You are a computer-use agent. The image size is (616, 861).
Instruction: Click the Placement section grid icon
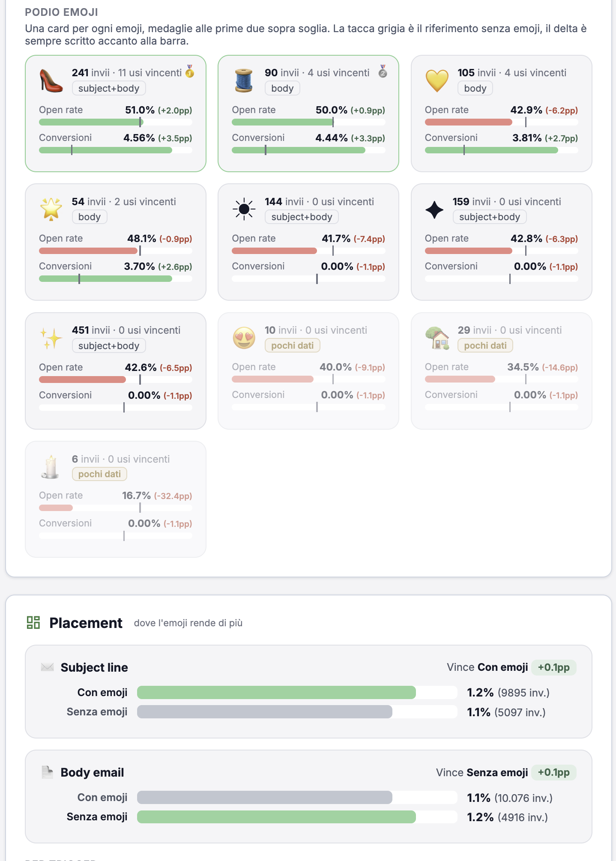[x=33, y=622]
